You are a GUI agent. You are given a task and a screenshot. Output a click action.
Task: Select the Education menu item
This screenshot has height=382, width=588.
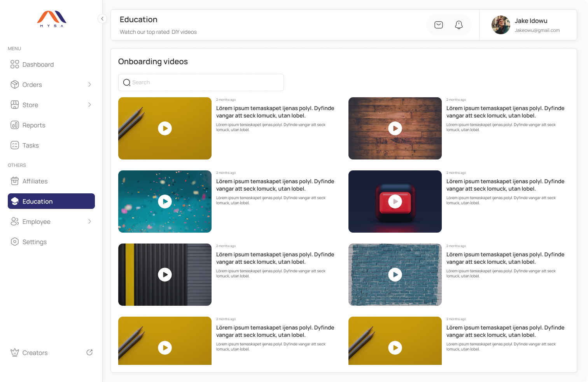click(x=51, y=201)
